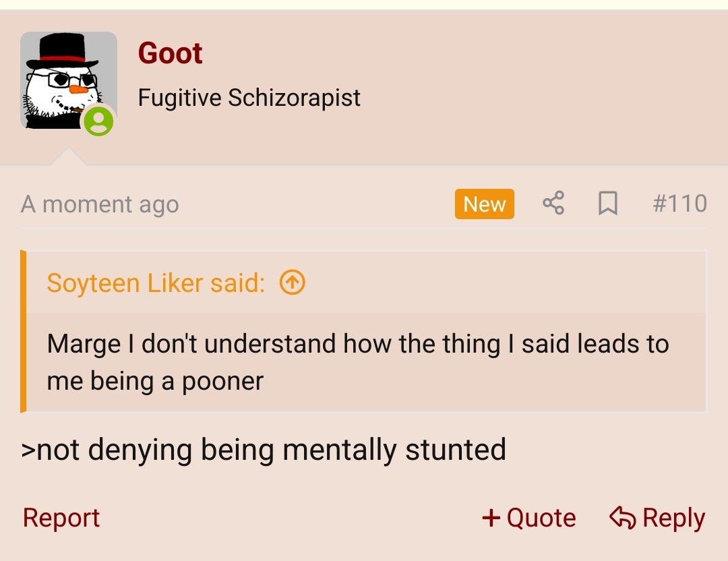Viewport: 728px width, 561px height.
Task: Report this post
Action: [61, 518]
